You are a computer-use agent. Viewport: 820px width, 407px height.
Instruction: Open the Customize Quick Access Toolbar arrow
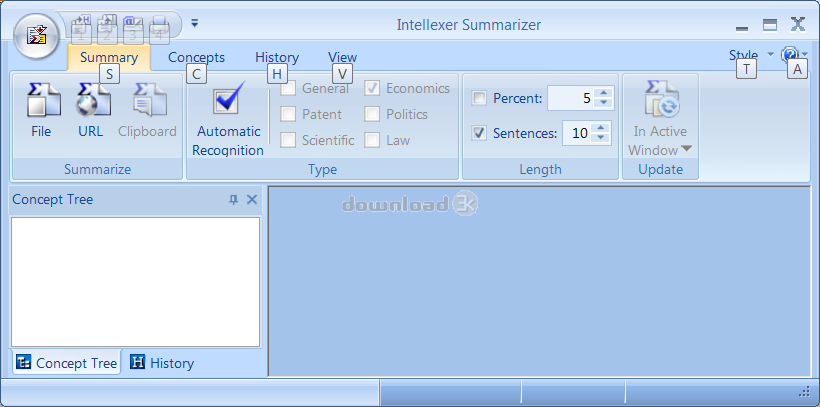click(195, 24)
